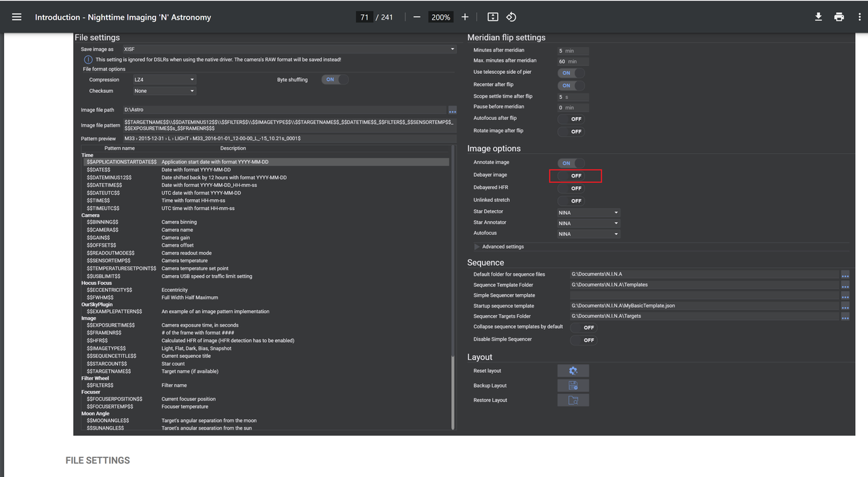Image resolution: width=868 pixels, height=477 pixels.
Task: Click the Backup Layout save icon
Action: pyautogui.click(x=573, y=386)
